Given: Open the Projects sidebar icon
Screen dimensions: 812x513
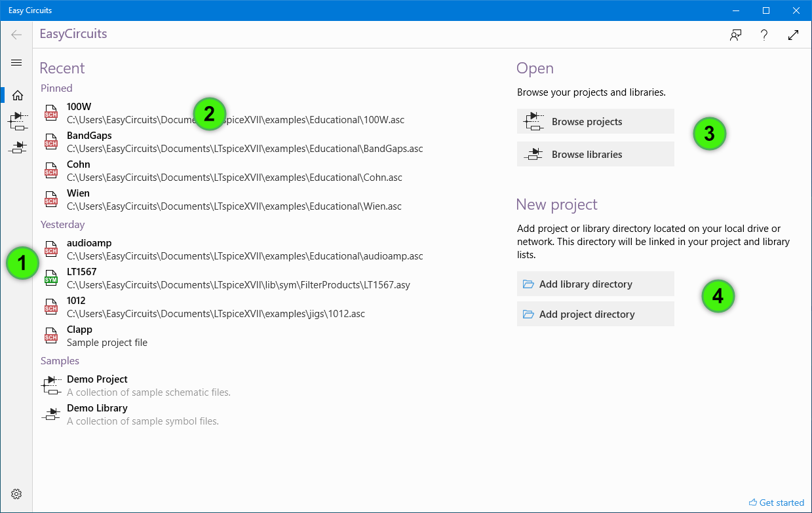Looking at the screenshot, I should click(x=18, y=121).
